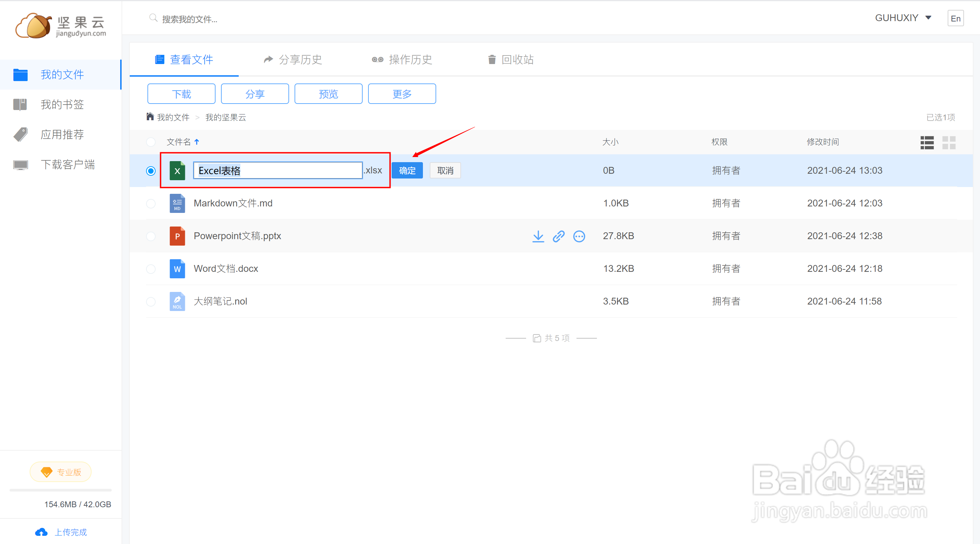The height and width of the screenshot is (544, 980).
Task: Open the GUHUXIY account dropdown
Action: [x=903, y=18]
